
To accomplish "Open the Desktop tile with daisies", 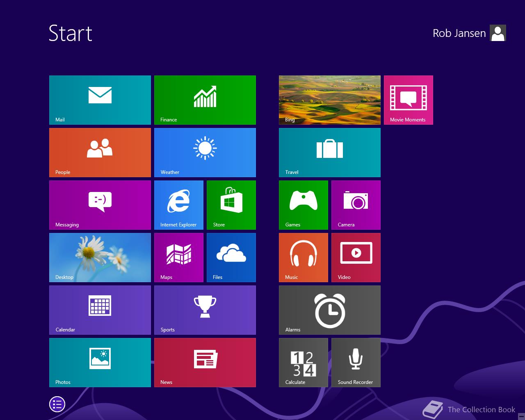I will pos(100,258).
